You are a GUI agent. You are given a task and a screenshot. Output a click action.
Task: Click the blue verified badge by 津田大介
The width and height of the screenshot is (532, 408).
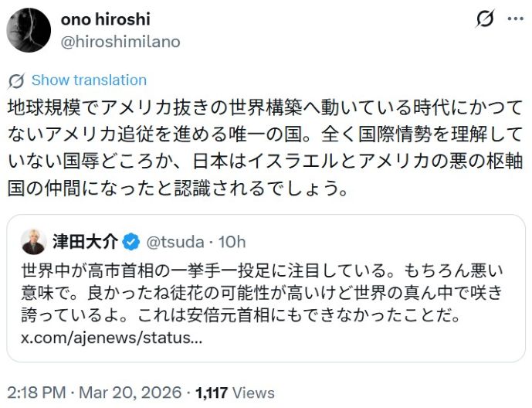[x=132, y=242]
